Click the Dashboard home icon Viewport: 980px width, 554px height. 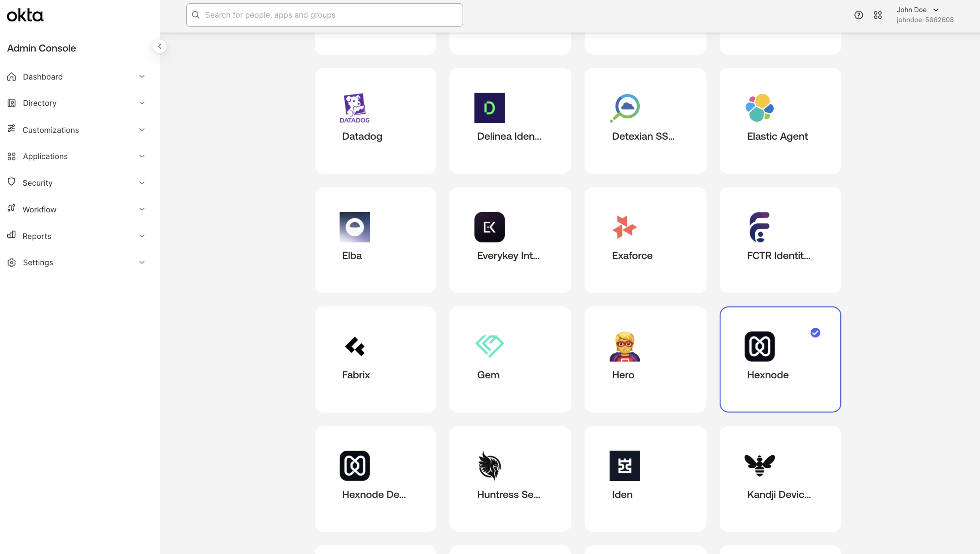pyautogui.click(x=11, y=77)
